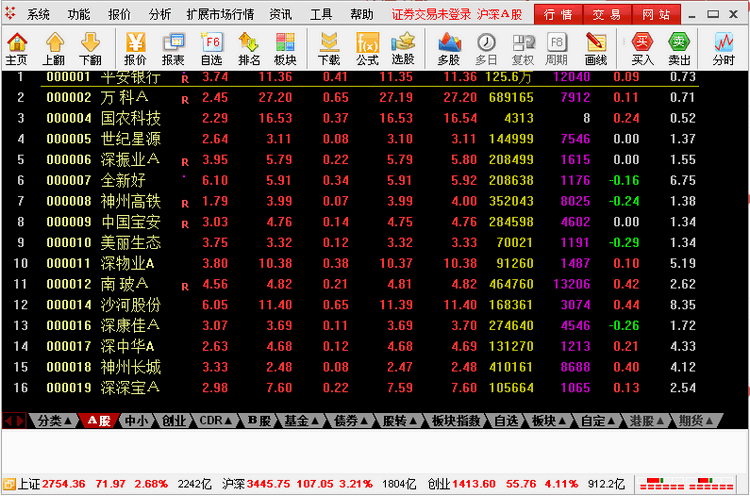Open the 扩展市场行情 menu
The height and width of the screenshot is (496, 750).
click(x=220, y=15)
